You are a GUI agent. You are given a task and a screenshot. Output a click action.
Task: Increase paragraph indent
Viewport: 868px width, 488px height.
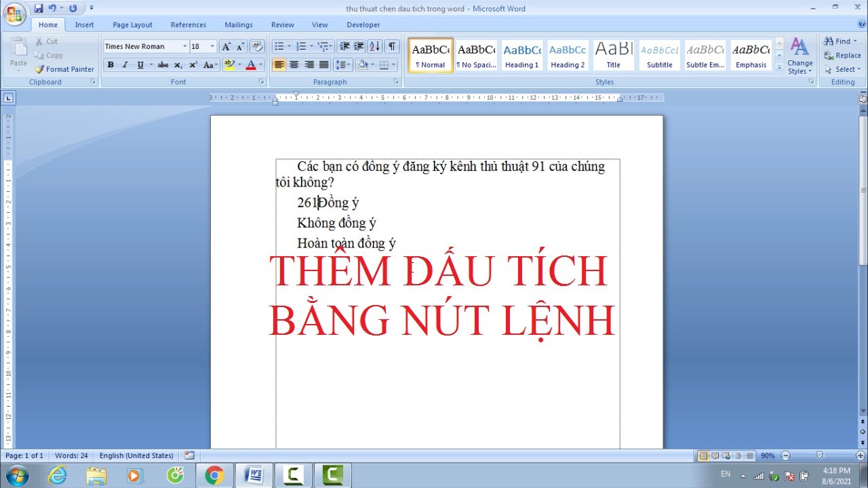pos(359,46)
